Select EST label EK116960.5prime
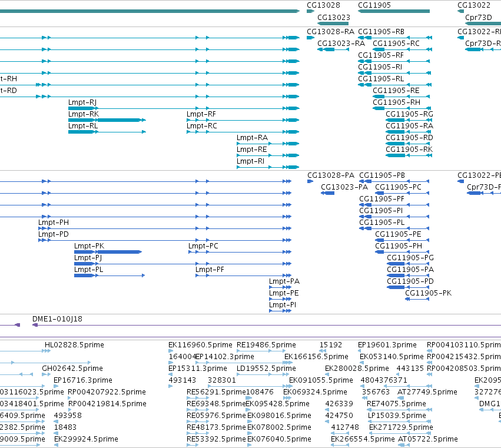501x448 pixels. coord(200,345)
